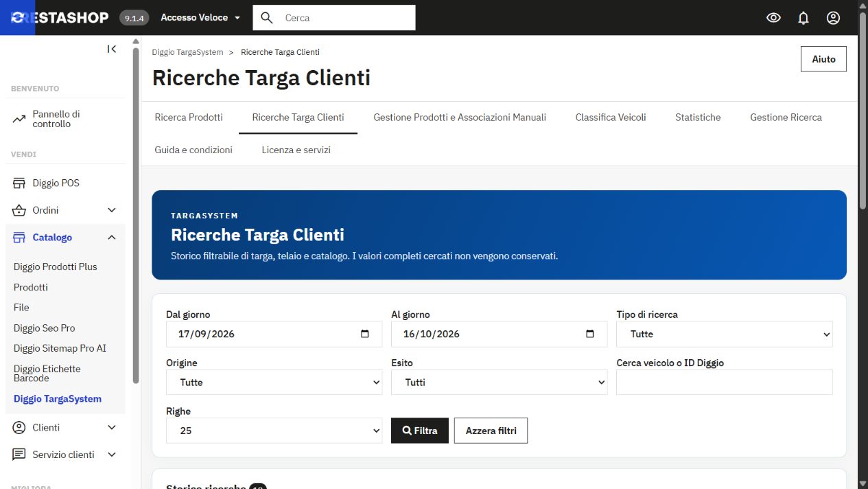Open the Righe rows dropdown
The height and width of the screenshot is (489, 868).
tap(274, 431)
